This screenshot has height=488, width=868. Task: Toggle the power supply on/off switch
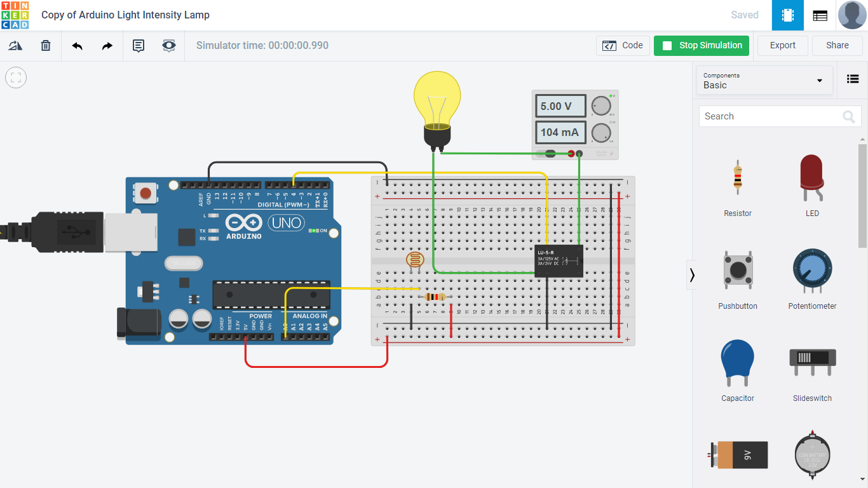(547, 154)
